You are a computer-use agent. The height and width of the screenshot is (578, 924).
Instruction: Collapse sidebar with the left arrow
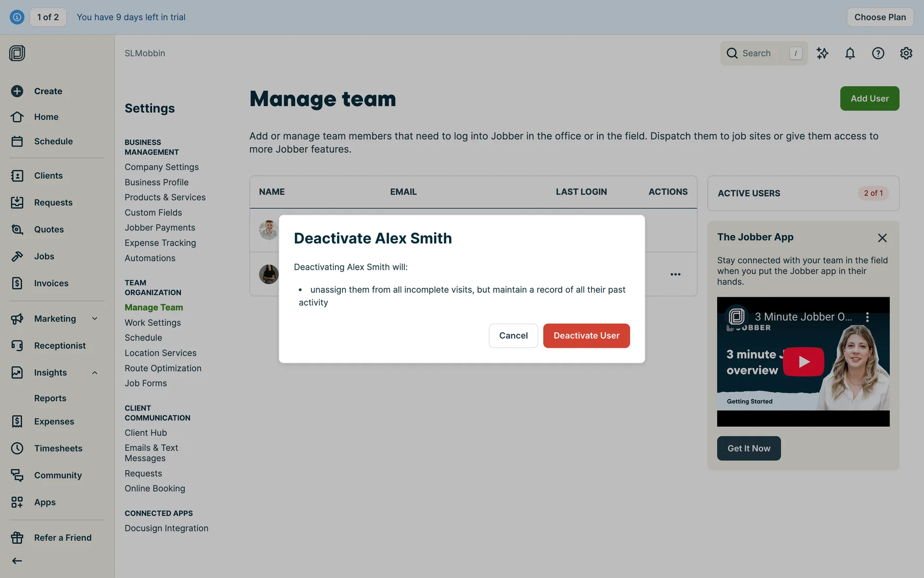[17, 561]
